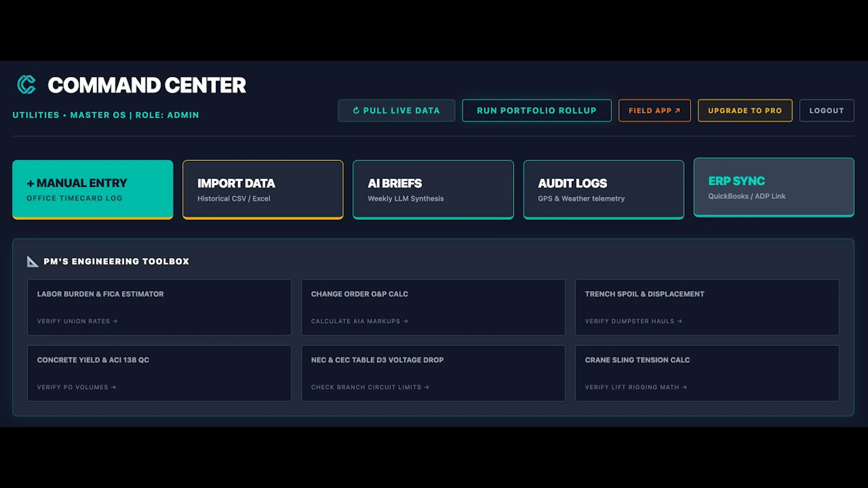Image resolution: width=868 pixels, height=488 pixels.
Task: Open the Manual Entry timecard card
Action: pos(93,190)
